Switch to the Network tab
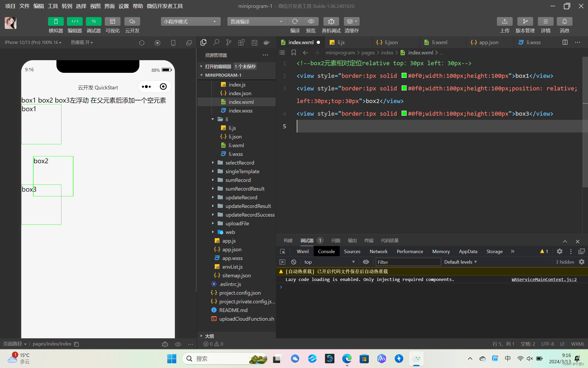The height and width of the screenshot is (368, 588). pyautogui.click(x=378, y=252)
